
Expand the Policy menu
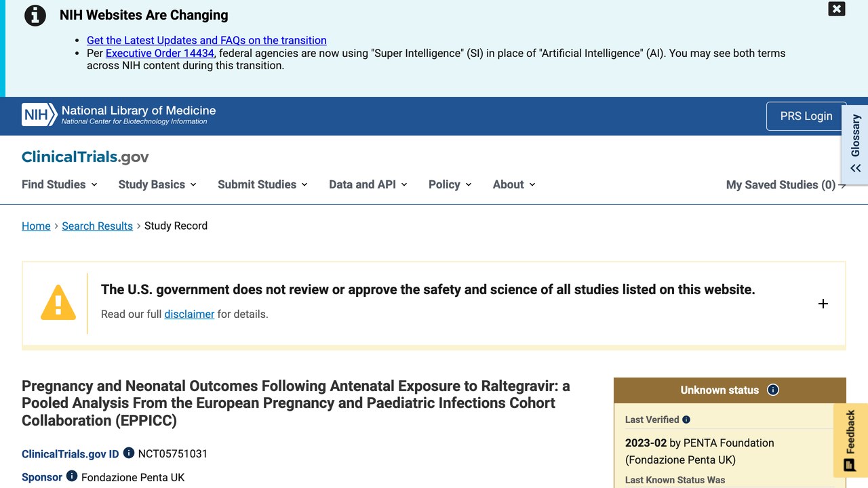[450, 184]
